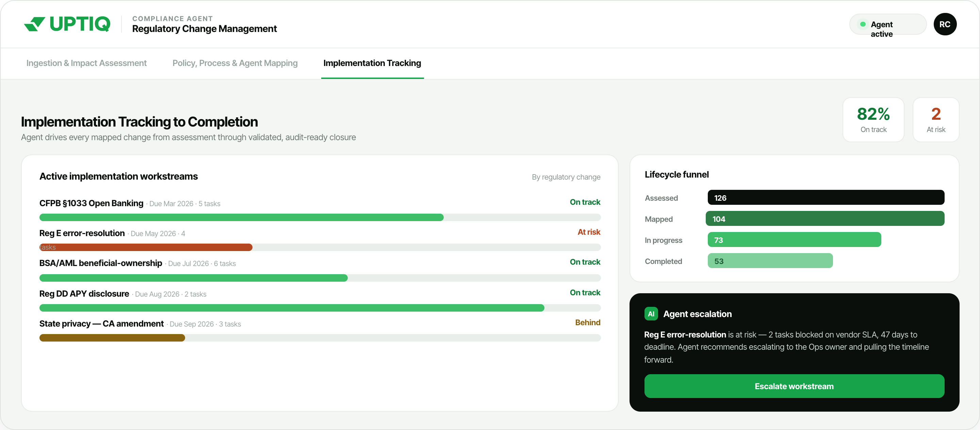The image size is (980, 430).
Task: Click the At risk status label
Action: (589, 232)
